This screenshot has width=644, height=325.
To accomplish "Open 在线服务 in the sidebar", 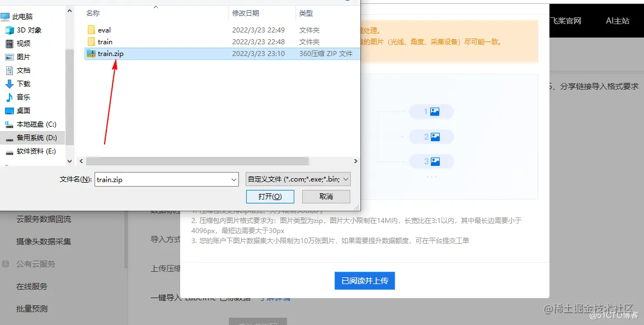I will [32, 286].
